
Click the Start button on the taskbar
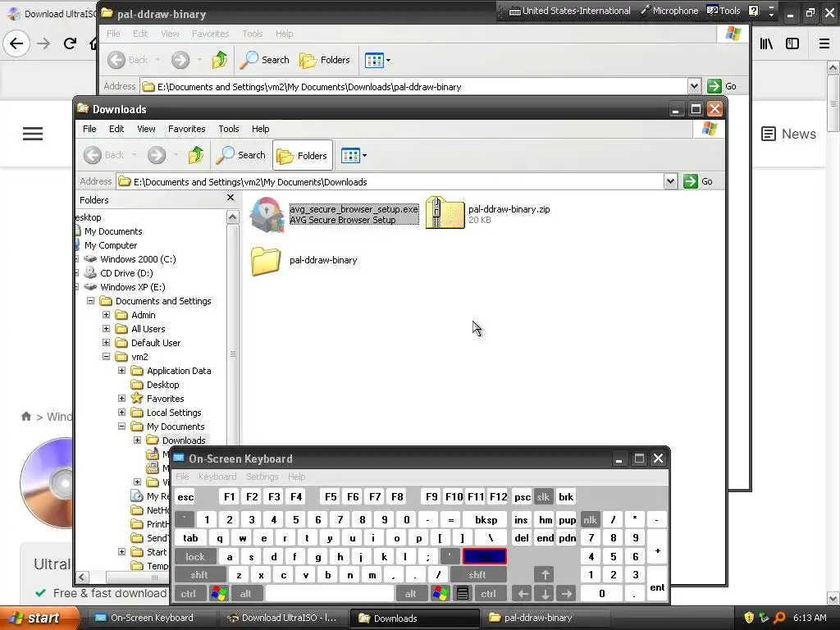[x=39, y=618]
